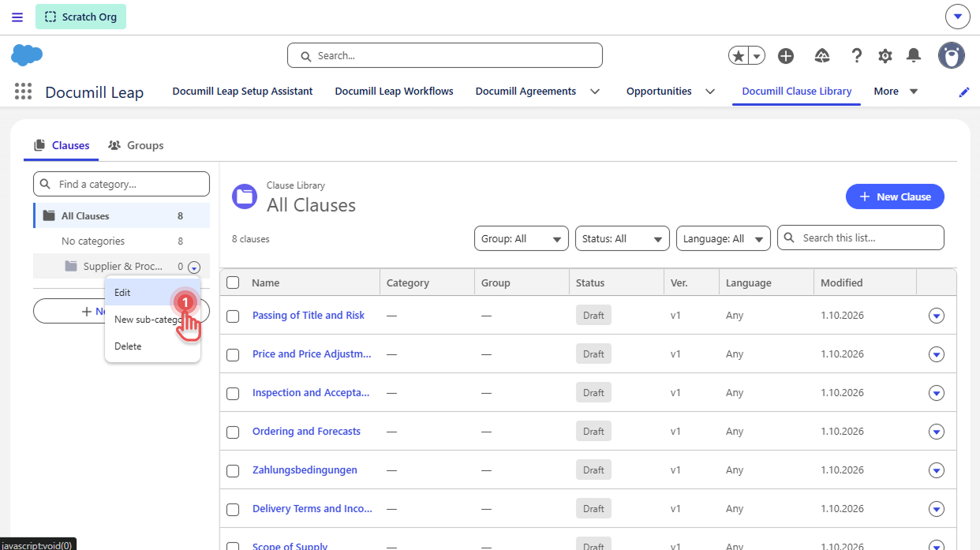
Task: Click the Scratch Org button
Action: click(x=80, y=17)
